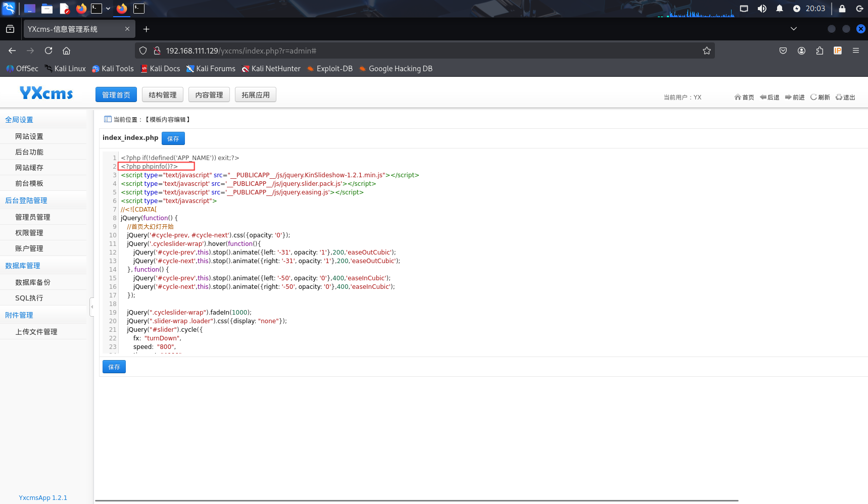Switch to the 拓展应用 tab
The image size is (868, 504).
click(256, 95)
